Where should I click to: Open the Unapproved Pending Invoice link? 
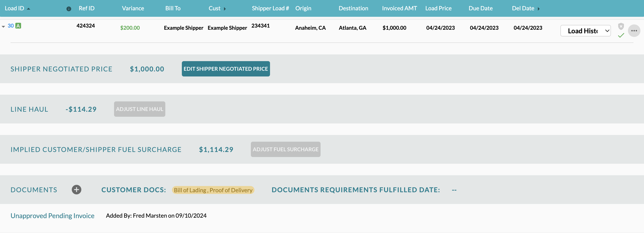(x=52, y=215)
